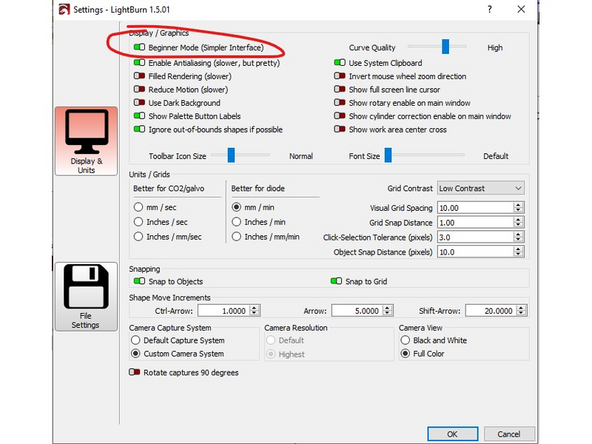The width and height of the screenshot is (592, 444).
Task: Increase Visual Grid Spacing with up arrow
Action: pos(518,205)
